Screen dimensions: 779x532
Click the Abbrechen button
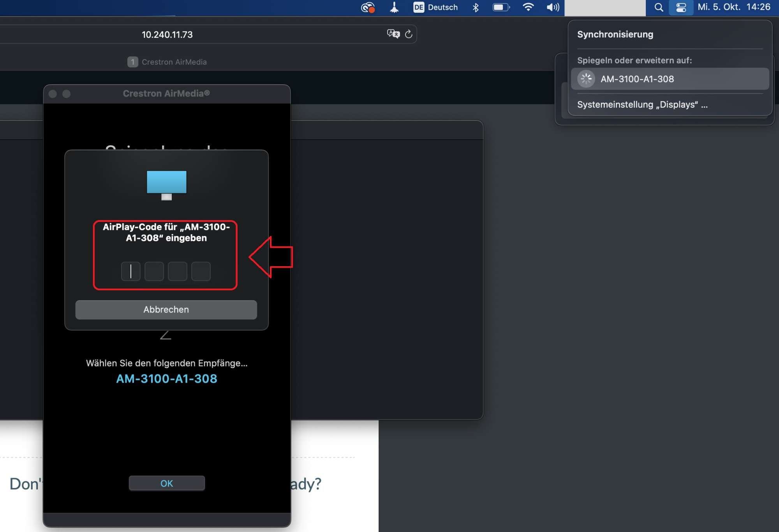(166, 310)
